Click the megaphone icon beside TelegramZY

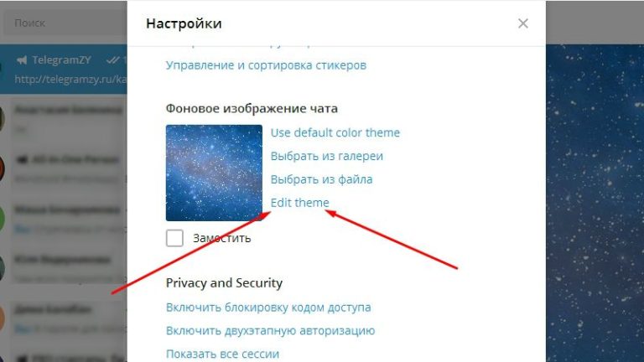pos(21,60)
